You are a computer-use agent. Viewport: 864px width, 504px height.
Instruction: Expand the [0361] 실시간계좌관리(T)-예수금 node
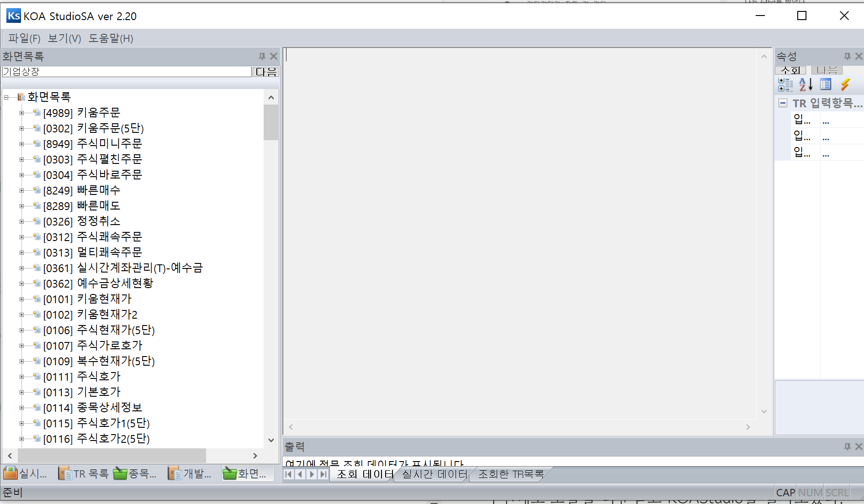[21, 268]
